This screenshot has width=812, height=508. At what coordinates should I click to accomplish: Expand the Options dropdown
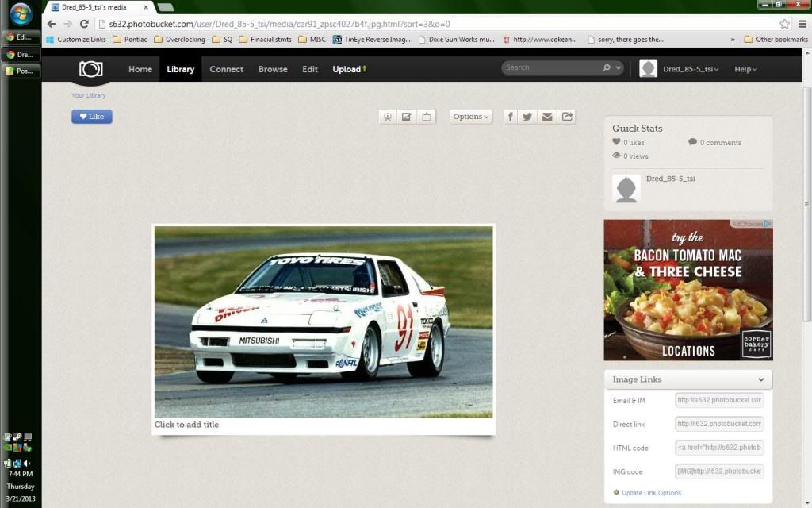pos(471,117)
